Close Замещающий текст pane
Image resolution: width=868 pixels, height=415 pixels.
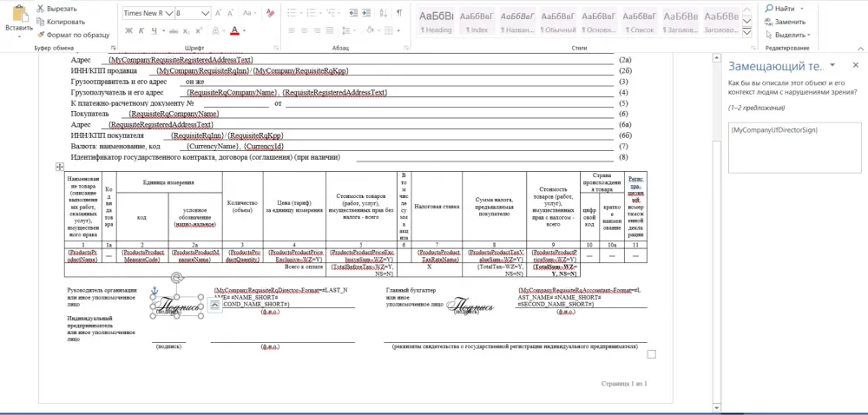[x=855, y=65]
